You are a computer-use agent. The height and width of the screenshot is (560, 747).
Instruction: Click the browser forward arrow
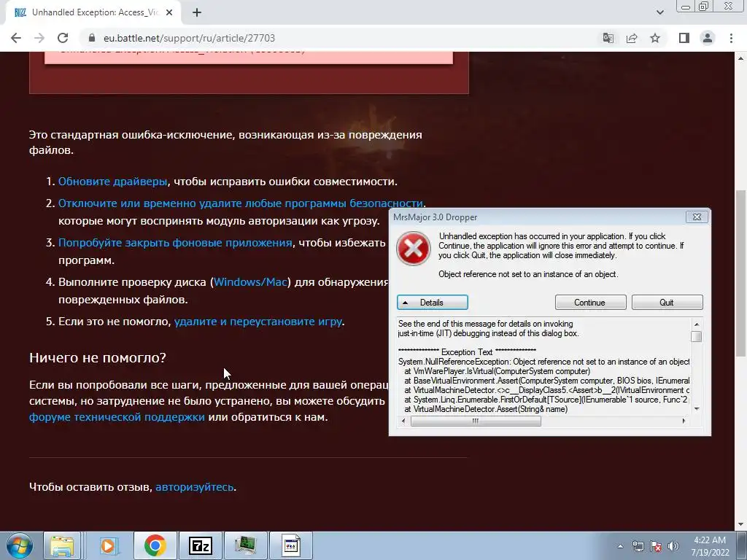(x=39, y=38)
